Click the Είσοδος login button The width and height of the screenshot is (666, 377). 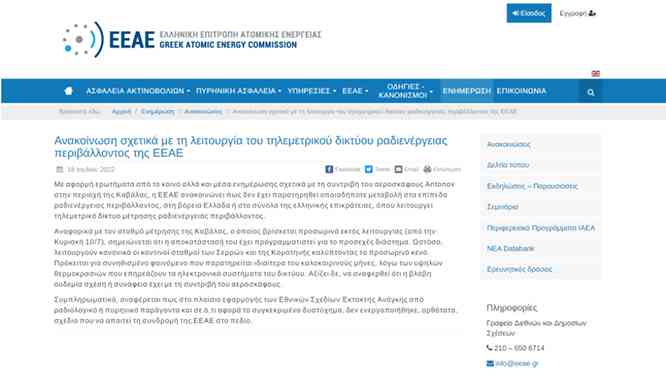tap(529, 13)
